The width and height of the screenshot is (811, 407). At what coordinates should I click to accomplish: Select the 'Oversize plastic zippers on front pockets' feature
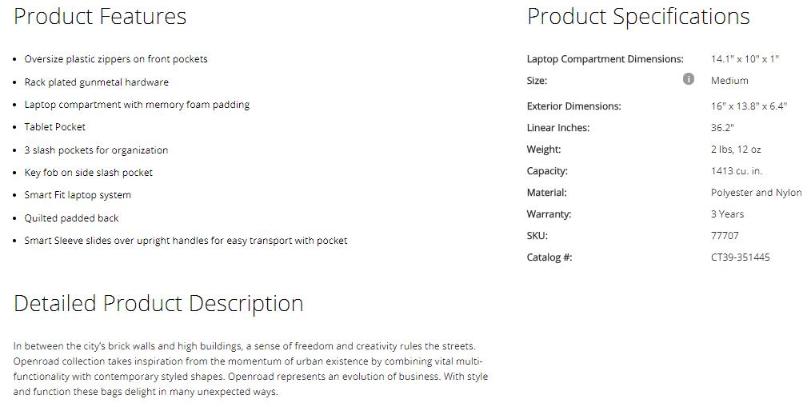[x=116, y=59]
